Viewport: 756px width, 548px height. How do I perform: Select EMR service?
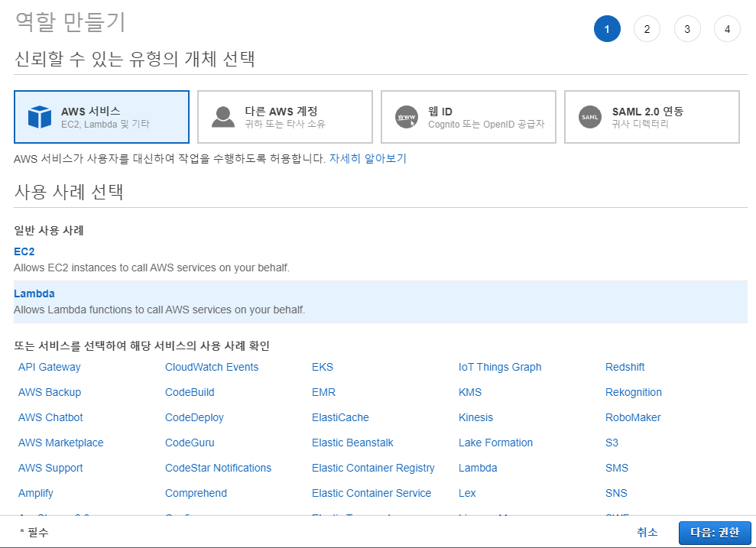323,392
